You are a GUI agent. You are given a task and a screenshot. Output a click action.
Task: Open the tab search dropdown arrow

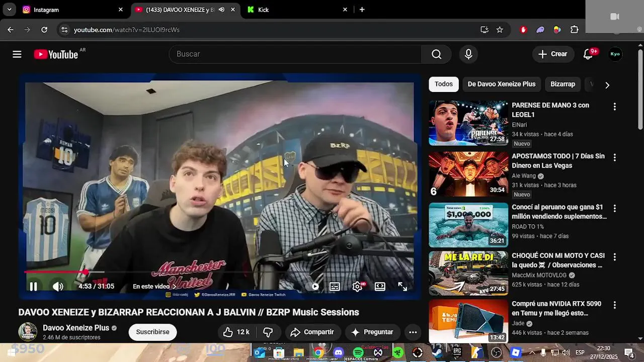[9, 10]
